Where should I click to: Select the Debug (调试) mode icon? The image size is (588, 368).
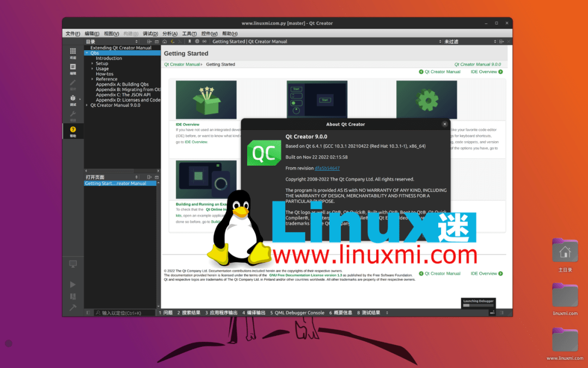73,98
